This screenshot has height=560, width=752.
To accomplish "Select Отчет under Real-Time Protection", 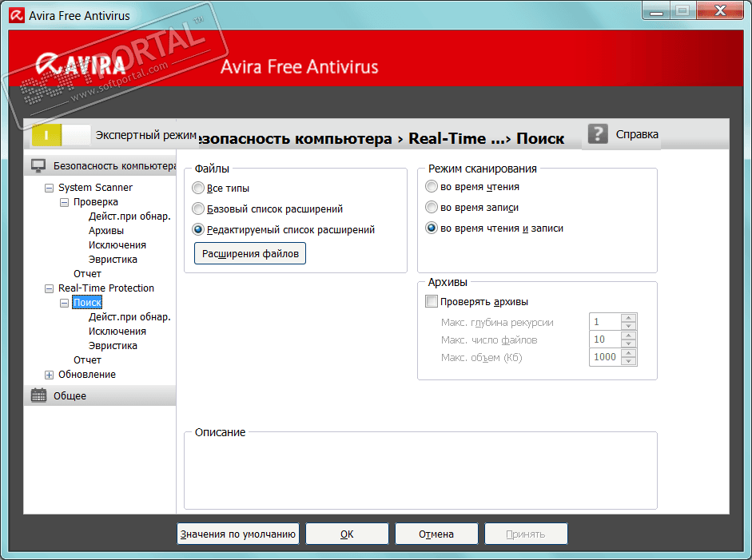I will click(x=87, y=360).
